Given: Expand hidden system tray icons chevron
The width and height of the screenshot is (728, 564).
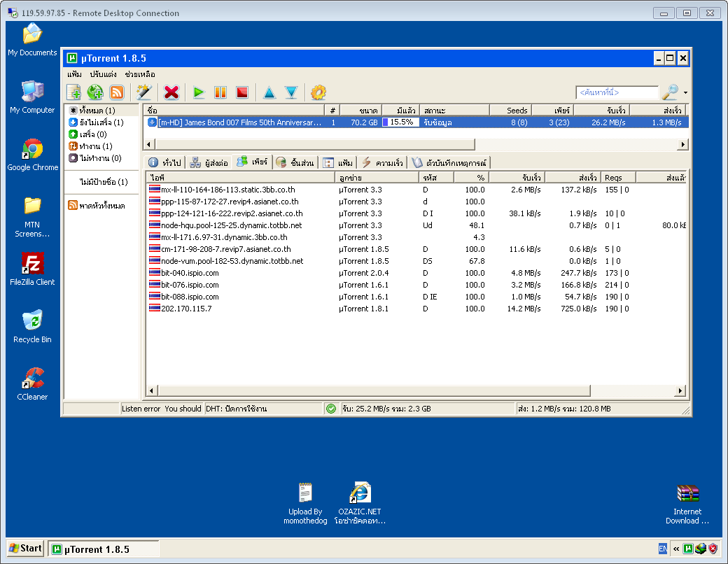Looking at the screenshot, I should pyautogui.click(x=675, y=549).
